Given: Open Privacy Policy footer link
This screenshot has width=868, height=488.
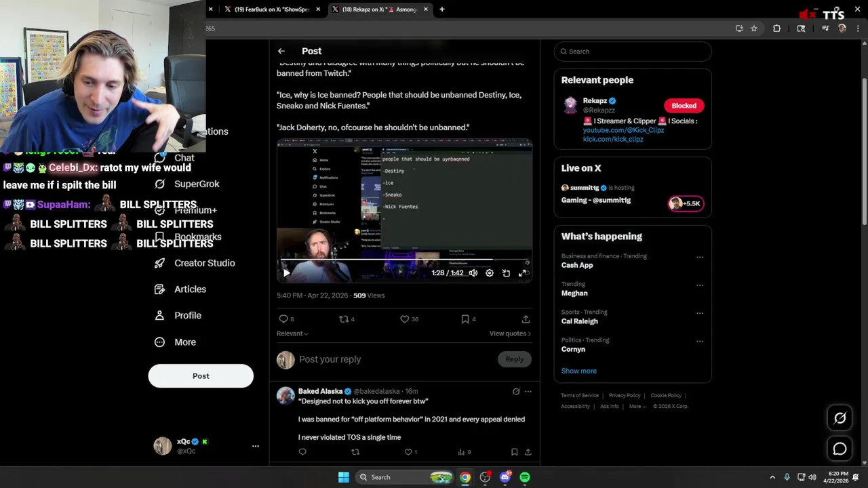Looking at the screenshot, I should click(x=625, y=396).
